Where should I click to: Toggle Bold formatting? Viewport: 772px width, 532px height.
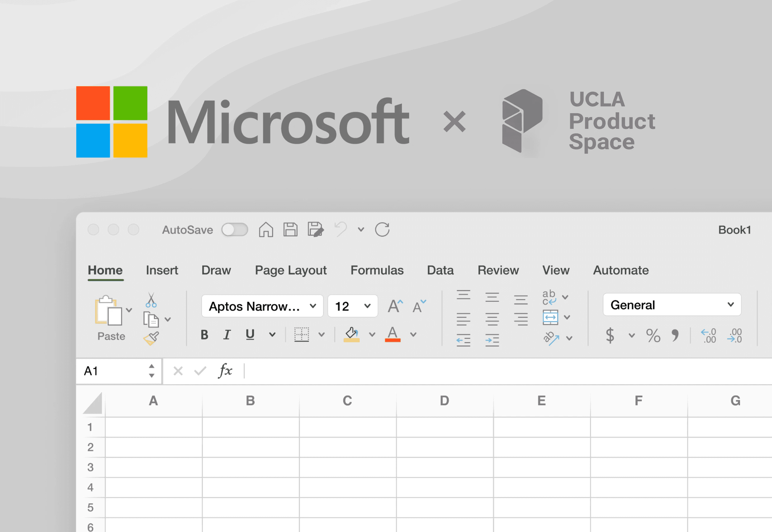click(x=204, y=335)
